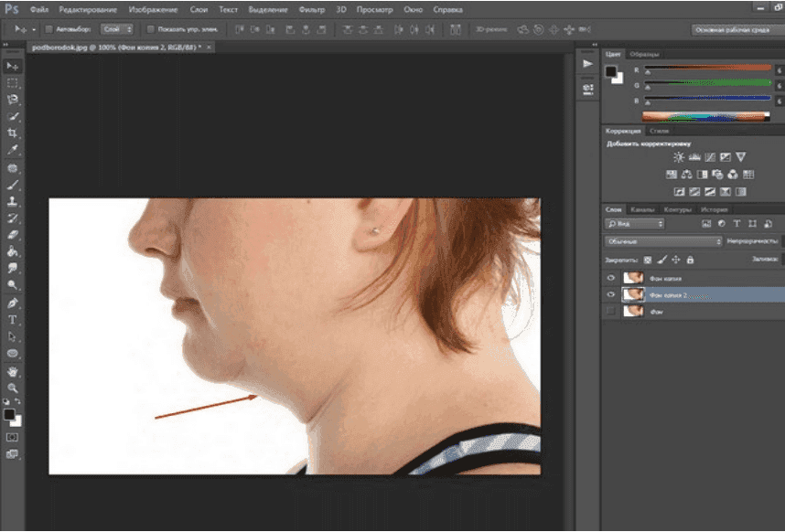Image resolution: width=785 pixels, height=532 pixels.
Task: Choose the Crop tool
Action: pos(13,133)
